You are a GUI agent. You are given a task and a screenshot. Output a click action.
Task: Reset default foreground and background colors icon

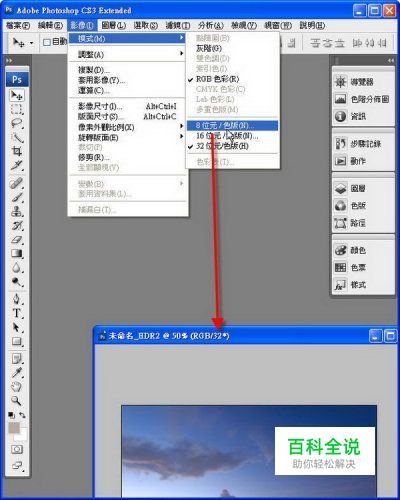point(11,415)
